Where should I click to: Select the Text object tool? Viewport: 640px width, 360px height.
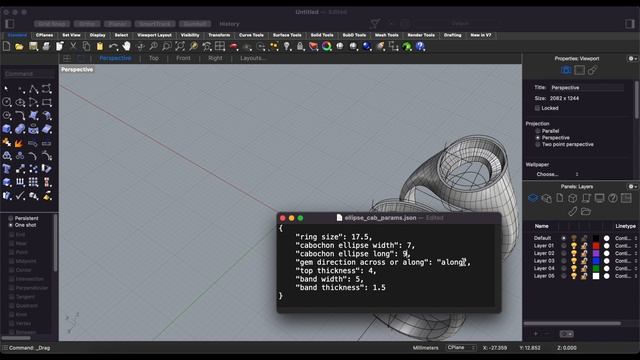point(7,169)
